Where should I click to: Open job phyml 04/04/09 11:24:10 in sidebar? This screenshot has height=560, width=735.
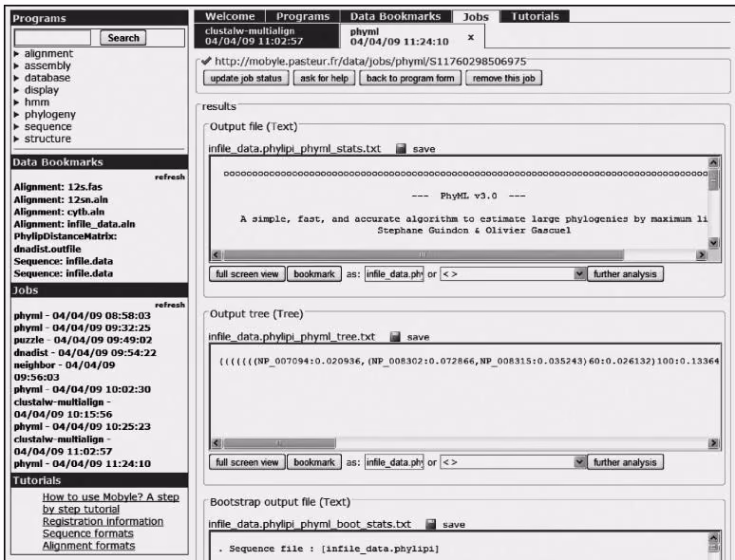(82, 463)
